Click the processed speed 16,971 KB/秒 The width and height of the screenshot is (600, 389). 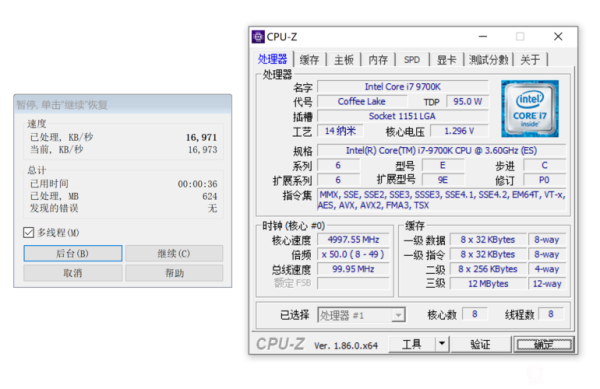pos(201,137)
